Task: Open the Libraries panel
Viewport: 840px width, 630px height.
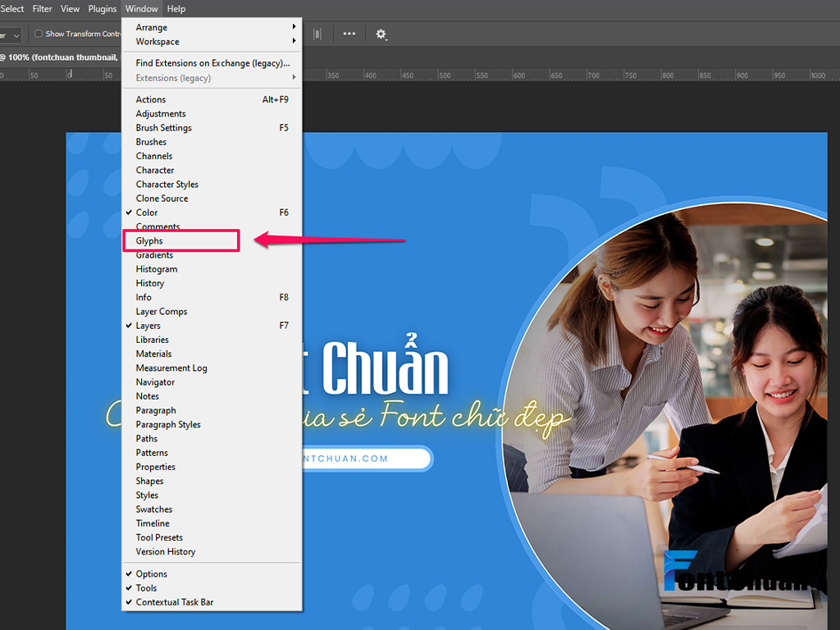Action: [x=212, y=340]
